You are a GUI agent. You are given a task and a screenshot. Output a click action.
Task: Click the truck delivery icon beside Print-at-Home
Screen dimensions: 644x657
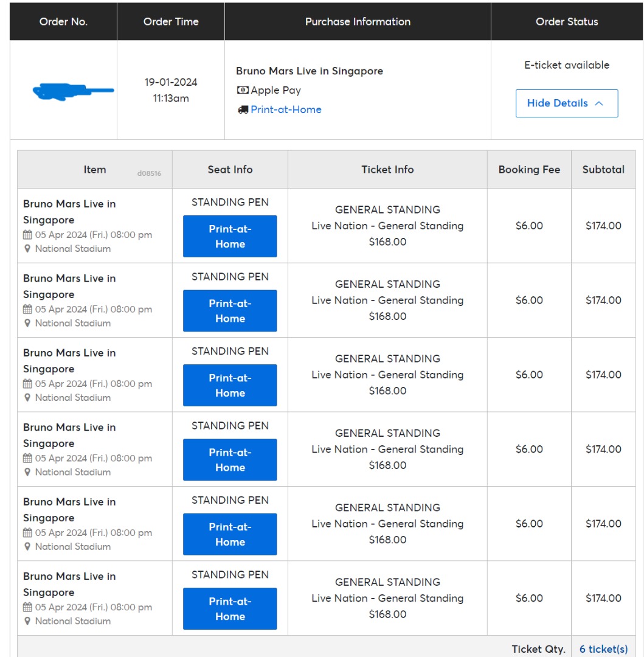pos(243,110)
